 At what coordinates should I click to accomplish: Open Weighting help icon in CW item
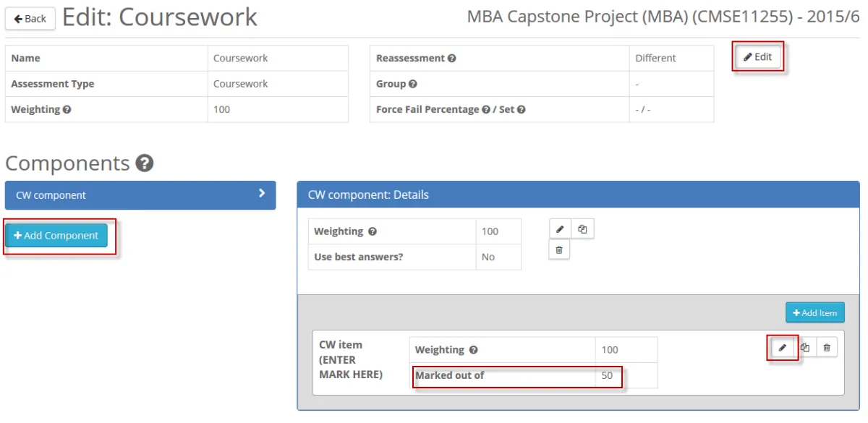[x=473, y=350]
